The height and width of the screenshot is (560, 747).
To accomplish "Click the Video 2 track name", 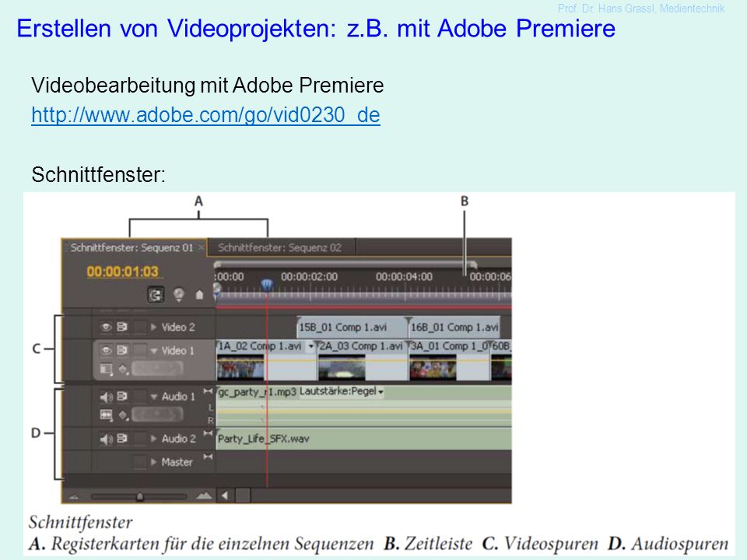I will pos(178,327).
